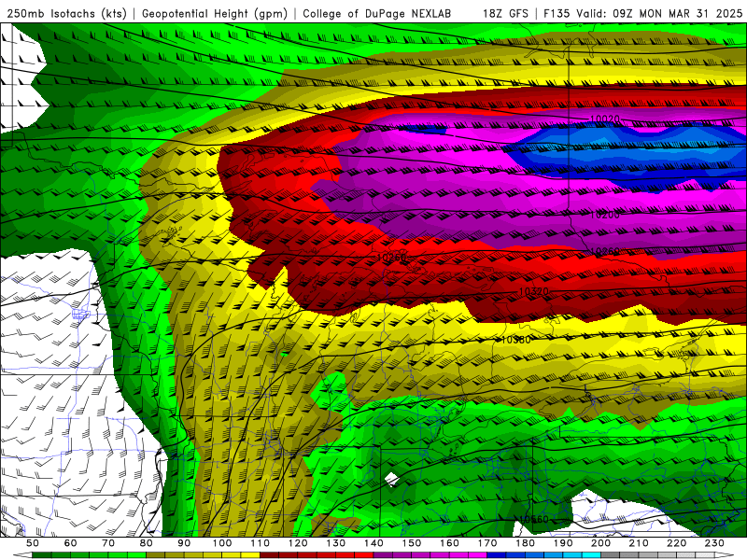
Task: Click the 10200 height contour label
Action: [x=605, y=215]
